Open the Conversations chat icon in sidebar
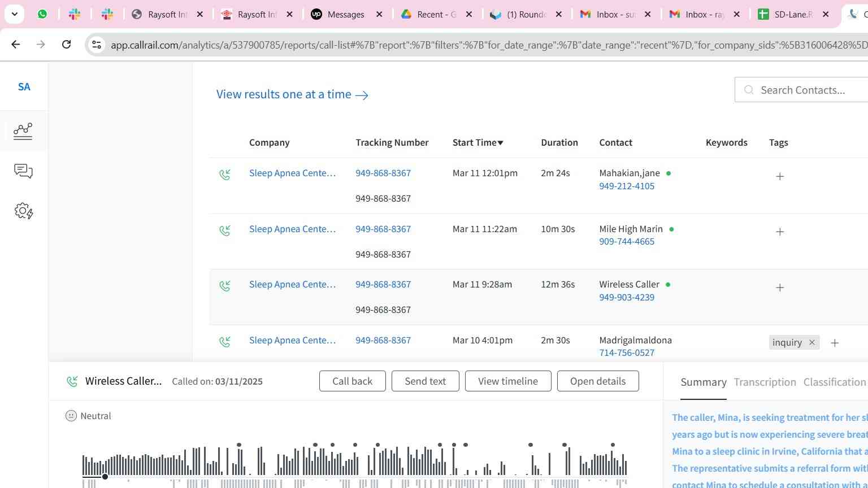The height and width of the screenshot is (488, 868). point(23,171)
